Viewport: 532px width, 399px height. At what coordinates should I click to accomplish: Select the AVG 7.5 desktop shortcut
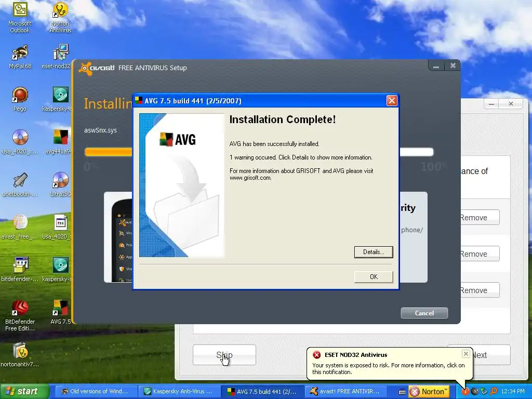coord(60,312)
